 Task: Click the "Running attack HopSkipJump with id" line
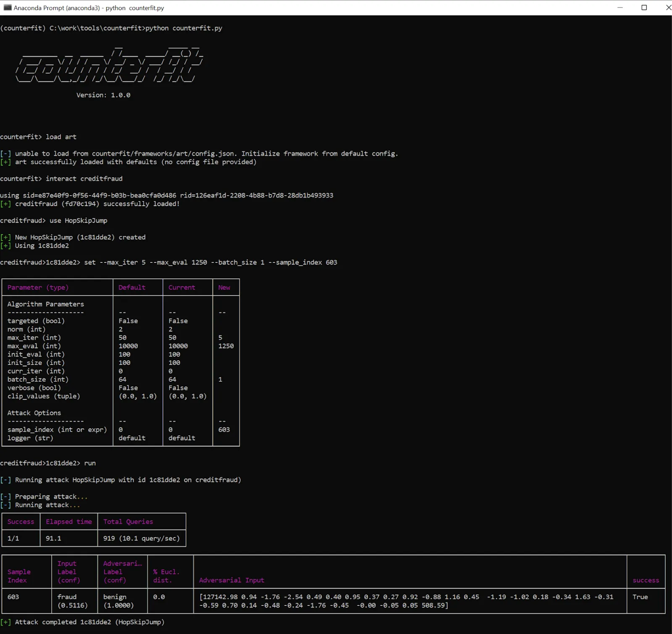(121, 480)
